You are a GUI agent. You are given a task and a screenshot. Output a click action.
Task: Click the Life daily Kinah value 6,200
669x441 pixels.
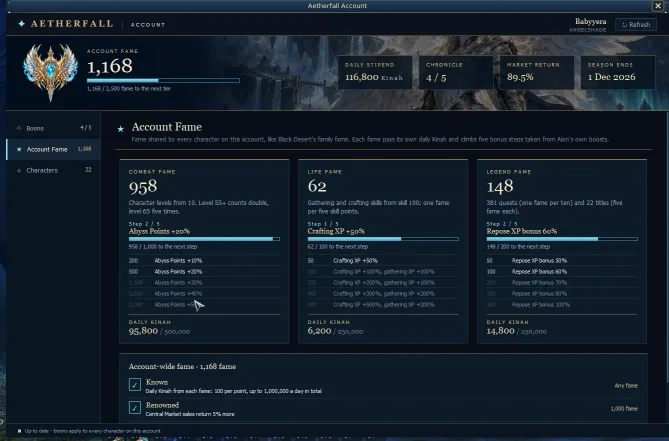pyautogui.click(x=319, y=331)
